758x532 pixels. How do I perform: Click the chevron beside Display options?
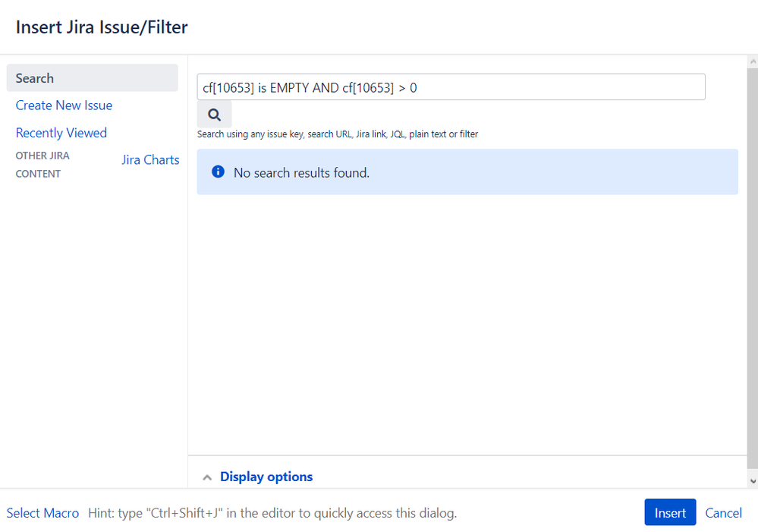pyautogui.click(x=206, y=477)
